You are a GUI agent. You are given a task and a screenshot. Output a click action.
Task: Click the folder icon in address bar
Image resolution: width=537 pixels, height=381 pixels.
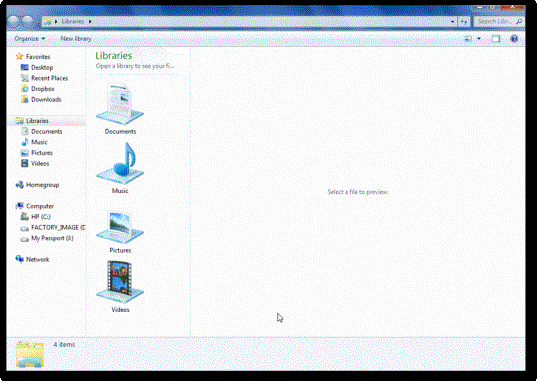(47, 22)
